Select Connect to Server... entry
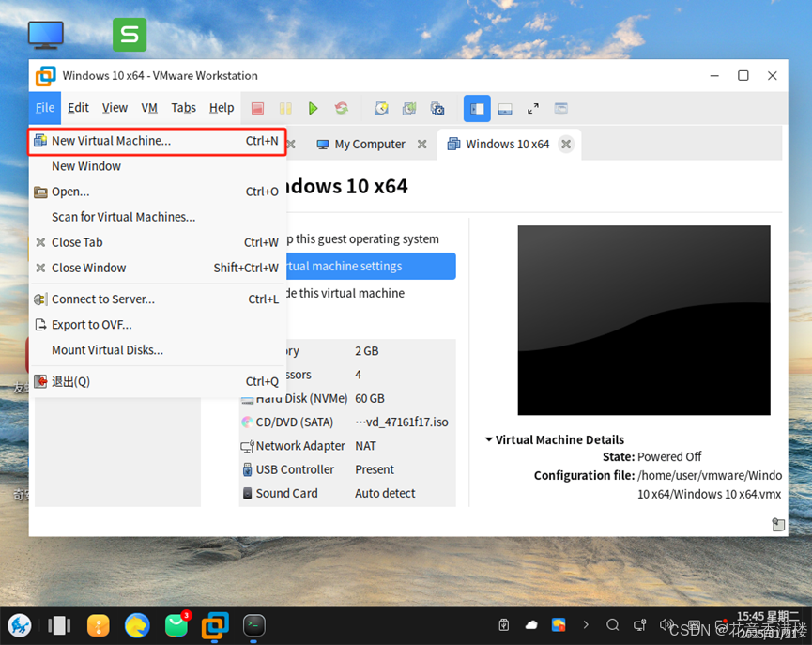This screenshot has height=645, width=812. 157,299
